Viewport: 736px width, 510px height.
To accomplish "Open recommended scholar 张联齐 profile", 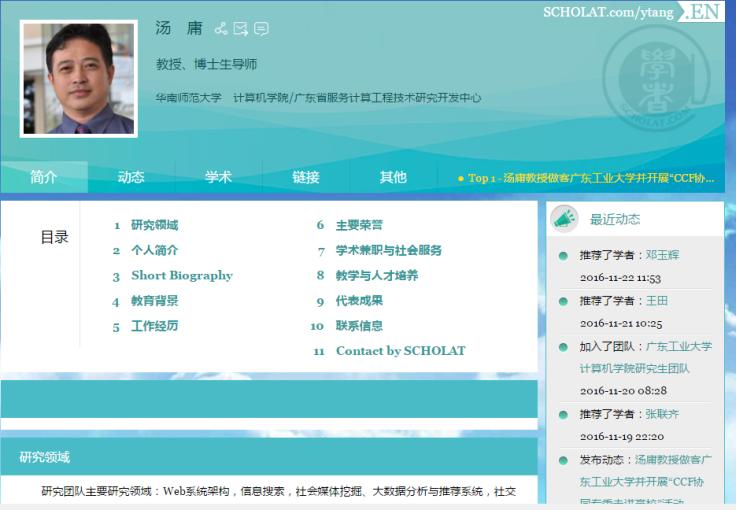I will (662, 414).
